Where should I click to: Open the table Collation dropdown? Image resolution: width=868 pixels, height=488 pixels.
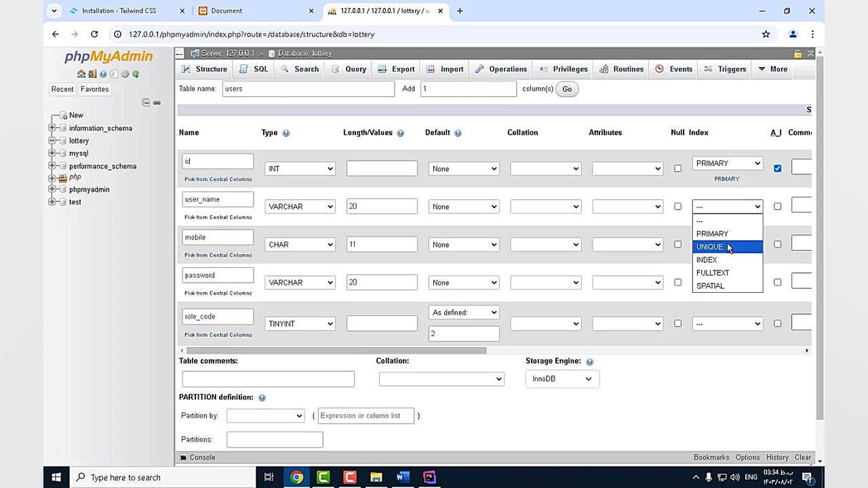click(x=441, y=379)
